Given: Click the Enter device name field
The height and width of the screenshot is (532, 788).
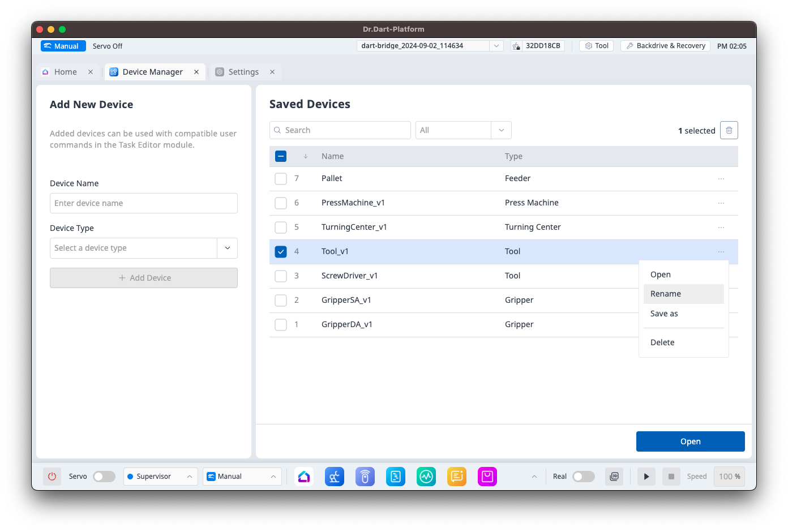Looking at the screenshot, I should pos(144,203).
